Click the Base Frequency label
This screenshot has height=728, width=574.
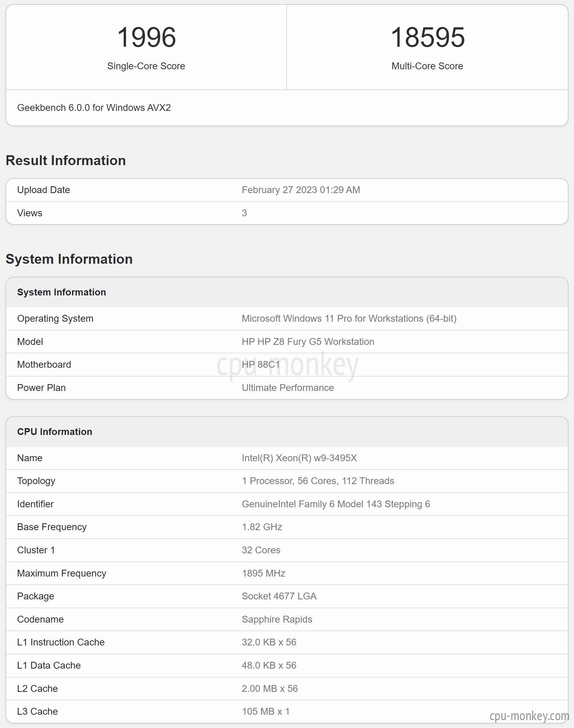pyautogui.click(x=52, y=527)
